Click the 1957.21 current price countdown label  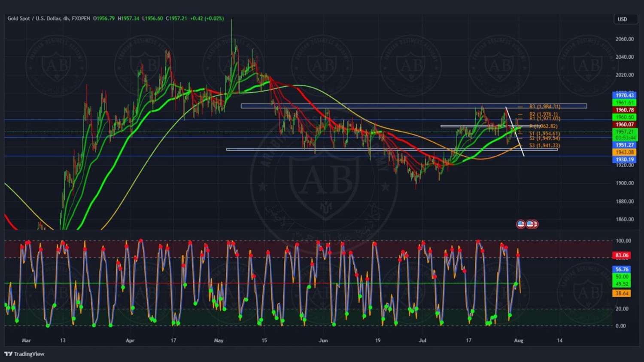pyautogui.click(x=625, y=135)
